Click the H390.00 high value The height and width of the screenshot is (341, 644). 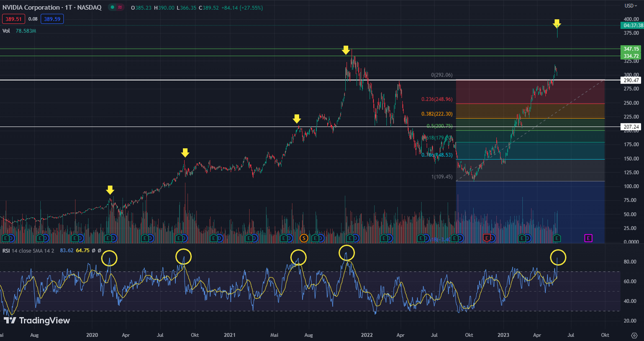164,8
